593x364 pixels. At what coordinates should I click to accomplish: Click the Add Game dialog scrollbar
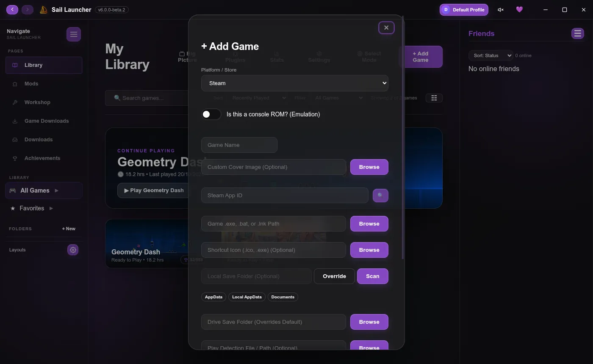tap(402, 138)
